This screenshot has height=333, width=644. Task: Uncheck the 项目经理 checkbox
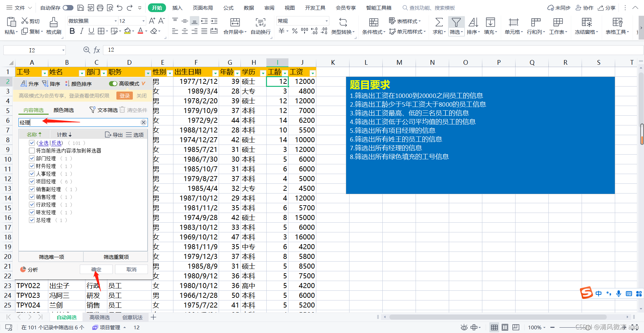coord(32,181)
